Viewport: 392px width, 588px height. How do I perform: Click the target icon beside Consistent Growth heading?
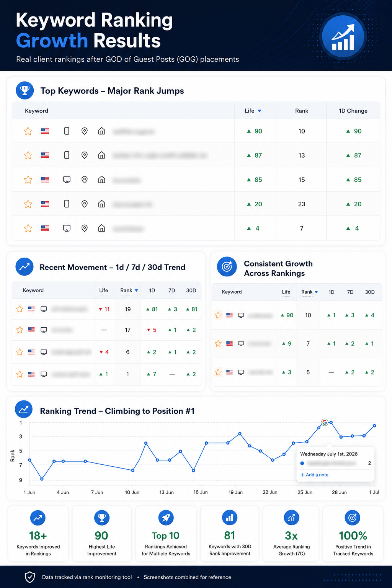pos(227,266)
